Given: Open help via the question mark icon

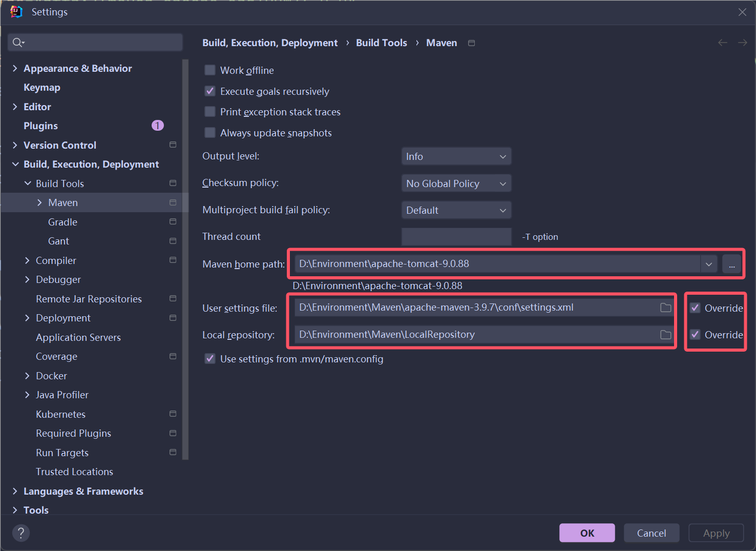Looking at the screenshot, I should click(x=21, y=533).
